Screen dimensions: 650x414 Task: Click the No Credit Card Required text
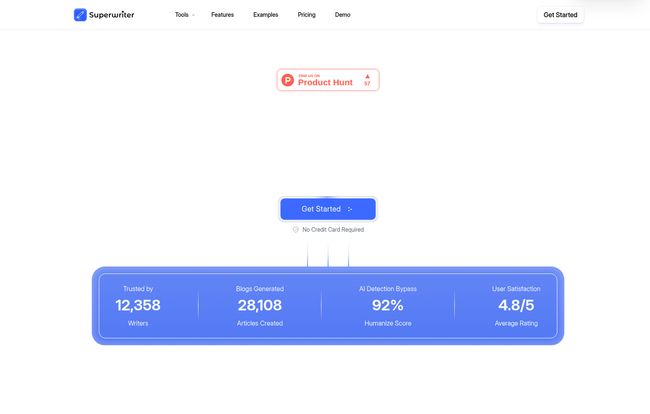[x=333, y=229]
